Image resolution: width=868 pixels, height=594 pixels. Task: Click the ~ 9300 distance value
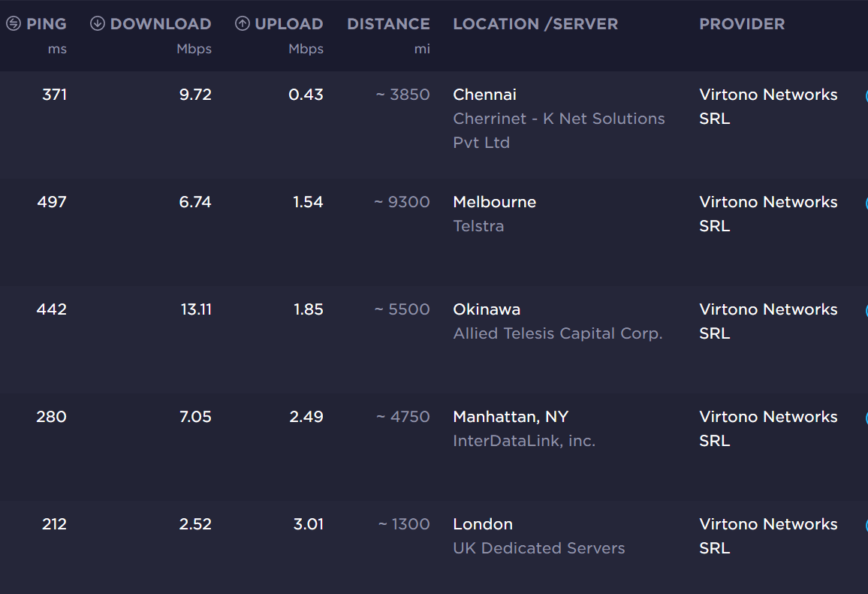(x=402, y=202)
